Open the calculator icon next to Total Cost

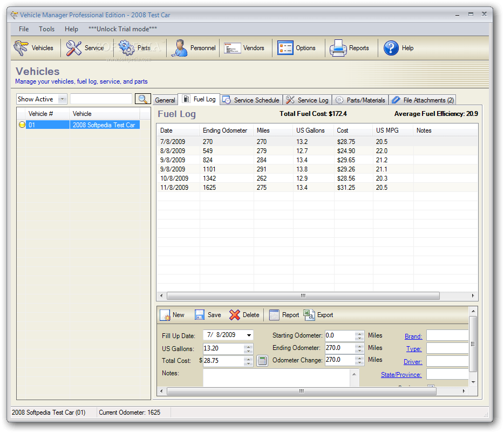pos(262,360)
